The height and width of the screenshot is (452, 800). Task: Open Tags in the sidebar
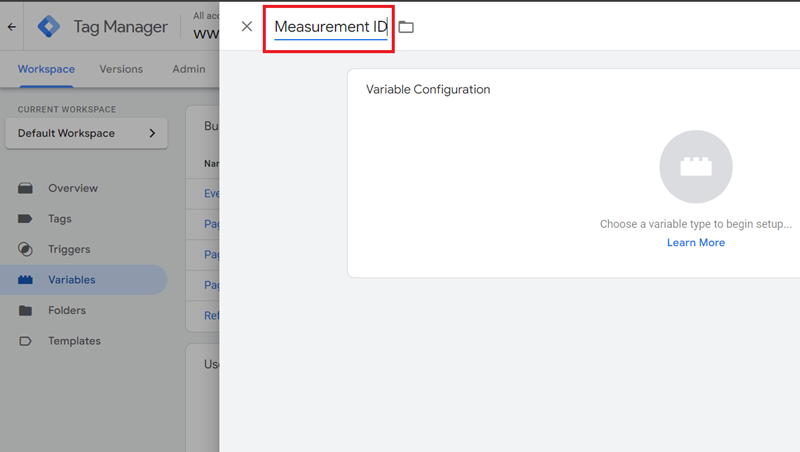click(x=60, y=219)
